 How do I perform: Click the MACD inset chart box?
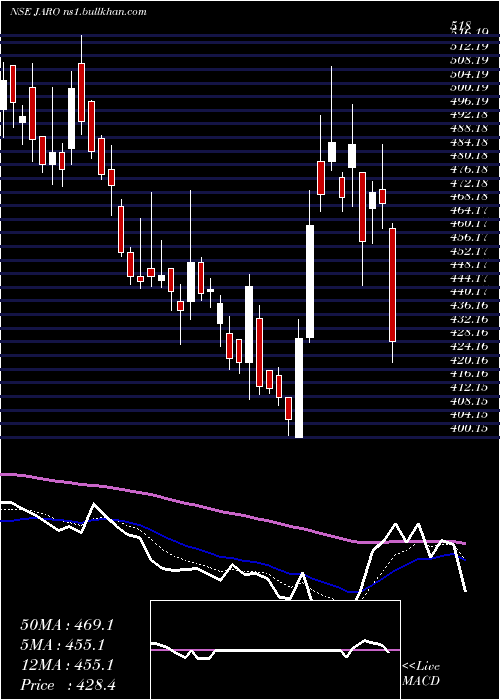pos(275,650)
